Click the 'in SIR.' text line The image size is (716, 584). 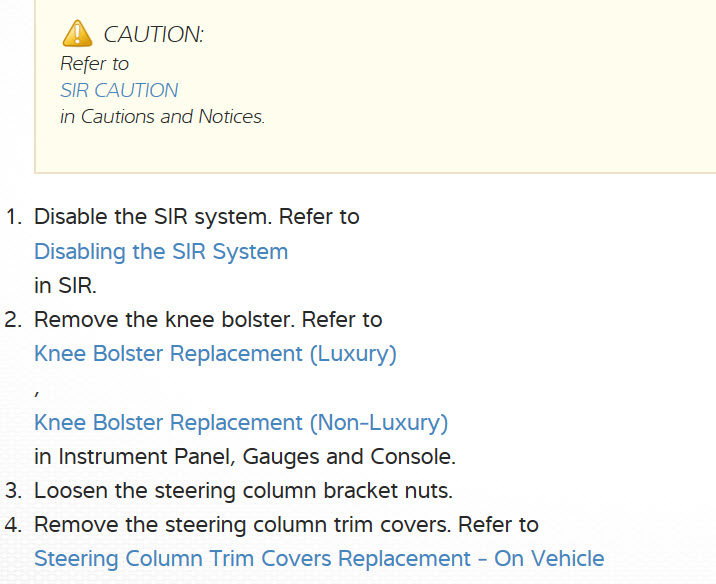(65, 285)
